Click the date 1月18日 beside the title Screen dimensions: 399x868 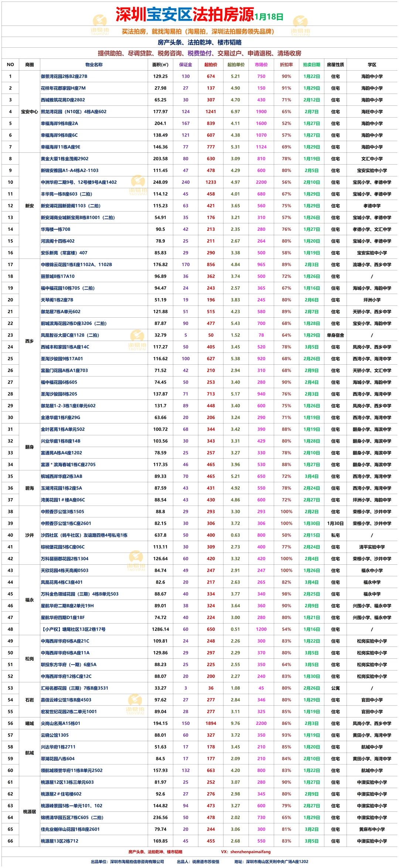coord(269,17)
